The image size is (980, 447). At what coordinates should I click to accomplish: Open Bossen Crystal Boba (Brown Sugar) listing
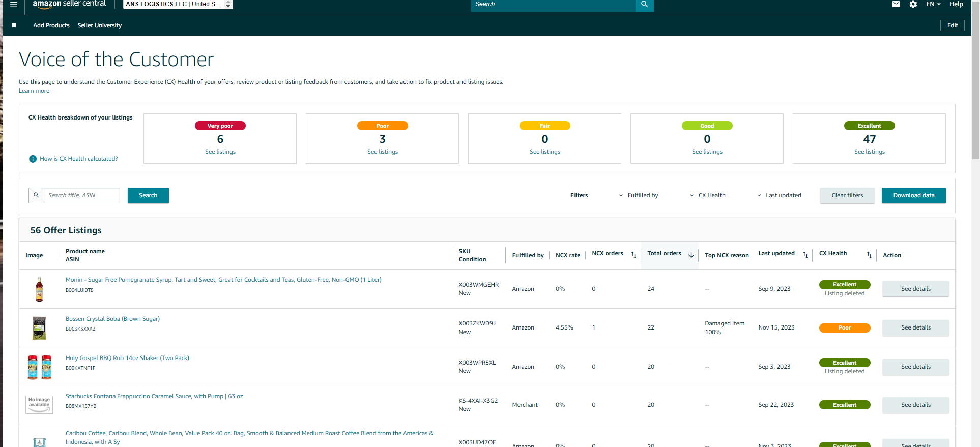click(112, 319)
